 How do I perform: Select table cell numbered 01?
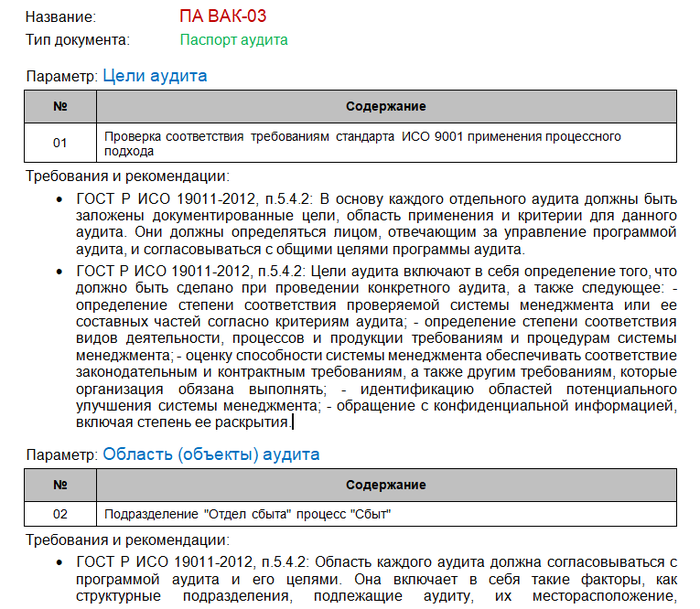60,143
